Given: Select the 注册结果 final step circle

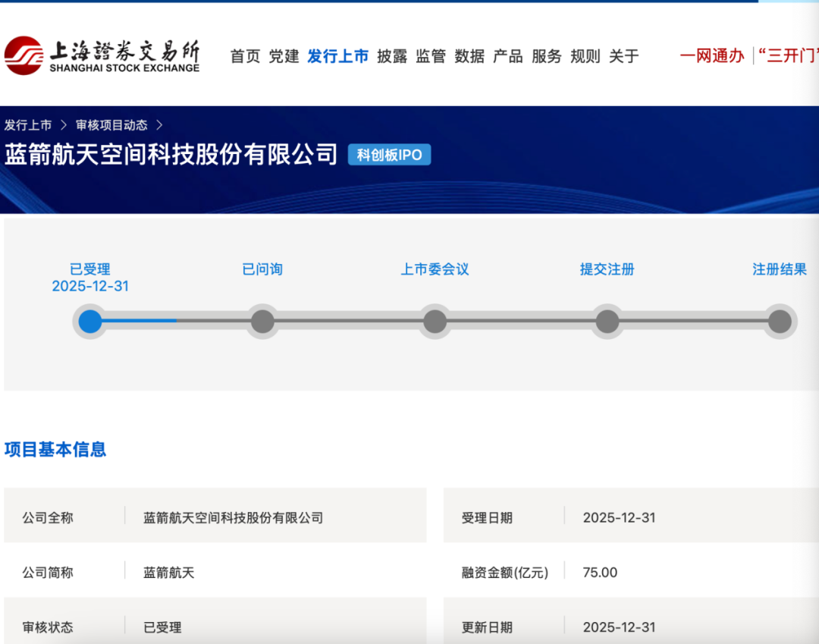Looking at the screenshot, I should coord(779,321).
